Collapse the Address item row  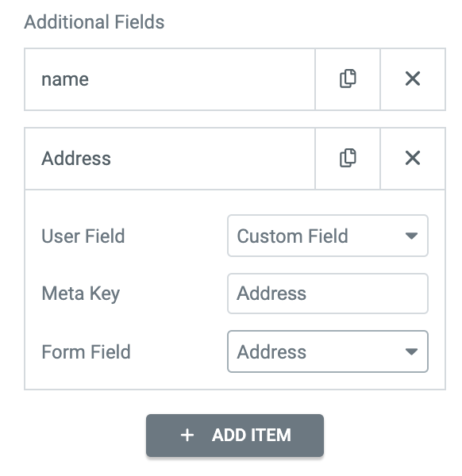click(170, 159)
